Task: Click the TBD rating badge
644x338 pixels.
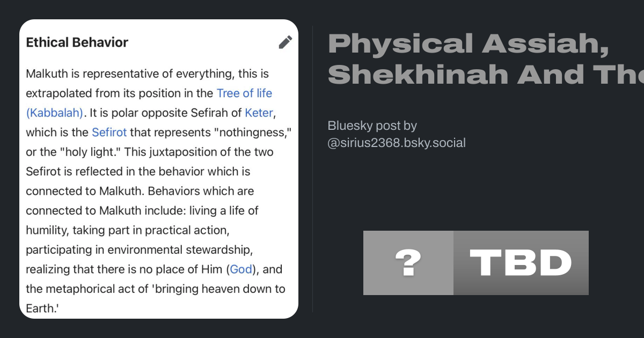Action: point(521,263)
